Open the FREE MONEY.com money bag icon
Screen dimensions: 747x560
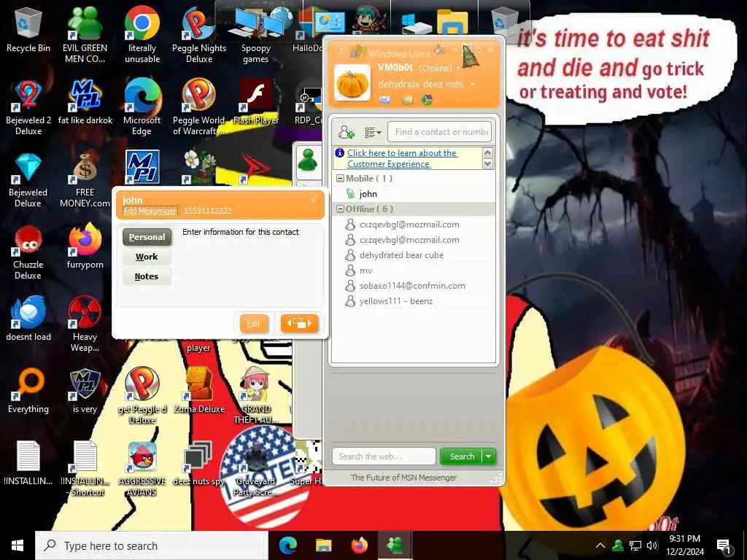pos(85,179)
